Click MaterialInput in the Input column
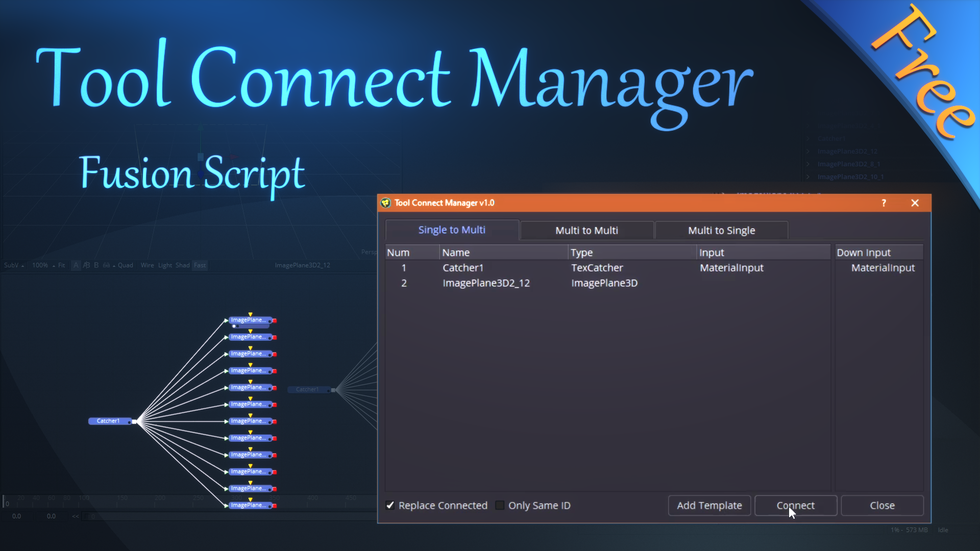Viewport: 980px width, 551px height. (x=731, y=268)
